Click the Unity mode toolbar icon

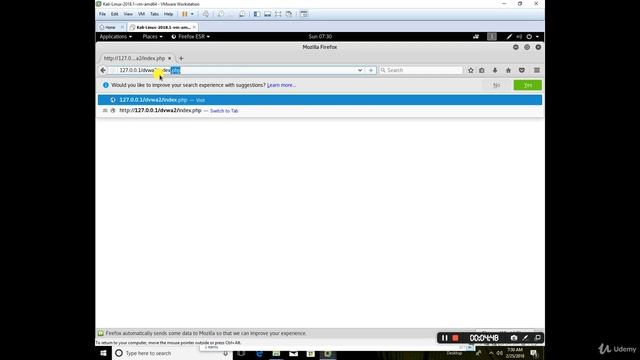pos(289,14)
